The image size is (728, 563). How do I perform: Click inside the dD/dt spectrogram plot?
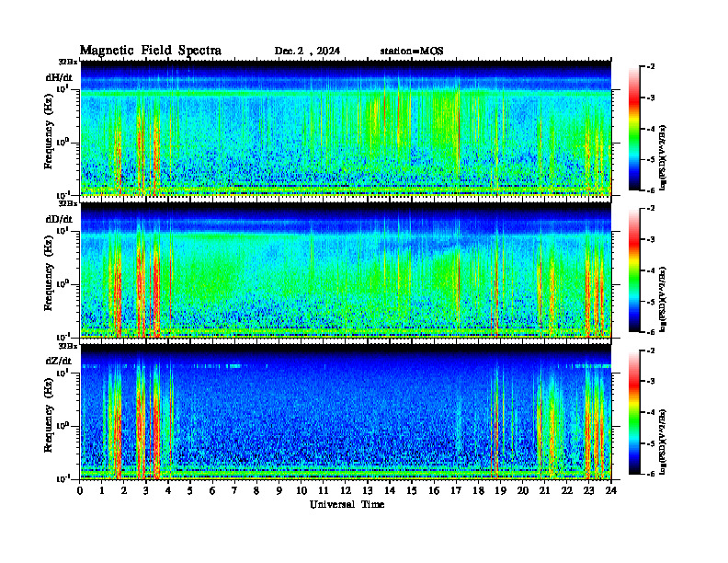346,270
